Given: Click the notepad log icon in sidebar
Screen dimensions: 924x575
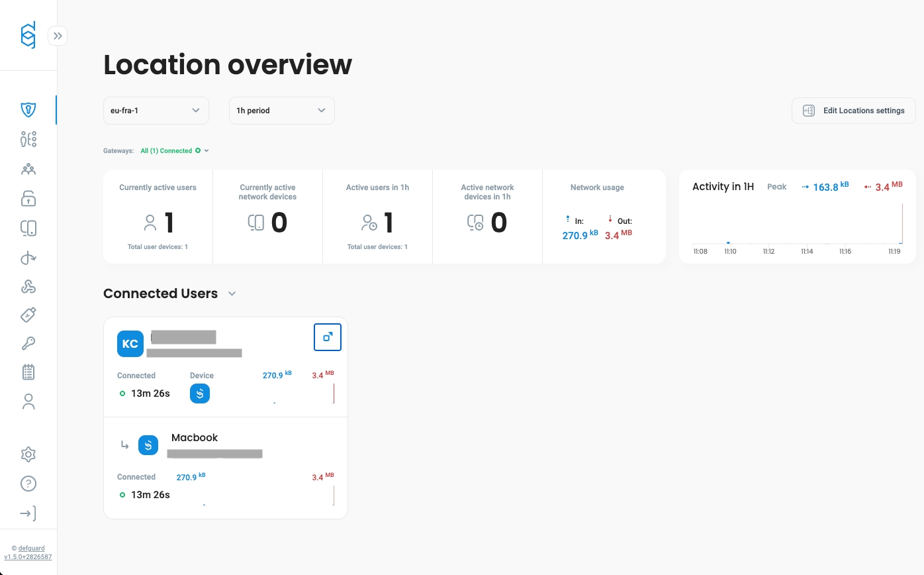Looking at the screenshot, I should [28, 372].
